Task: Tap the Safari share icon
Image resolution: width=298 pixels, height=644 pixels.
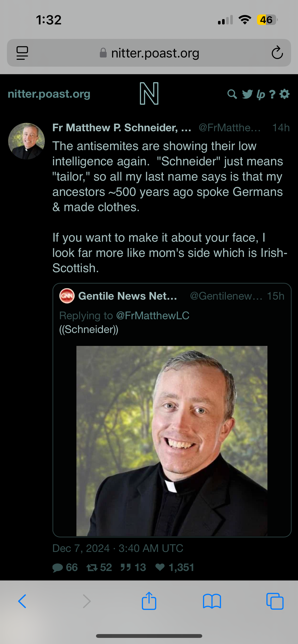Action: 149,601
